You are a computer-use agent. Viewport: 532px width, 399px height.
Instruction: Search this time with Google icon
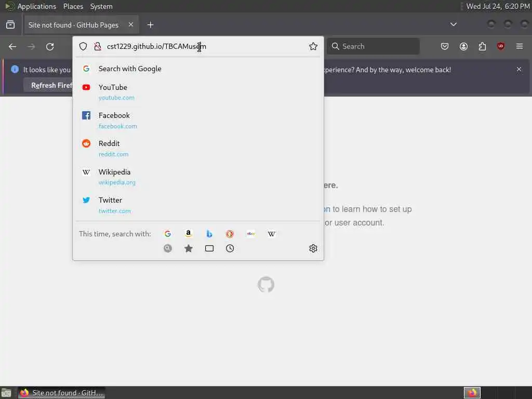[168, 234]
